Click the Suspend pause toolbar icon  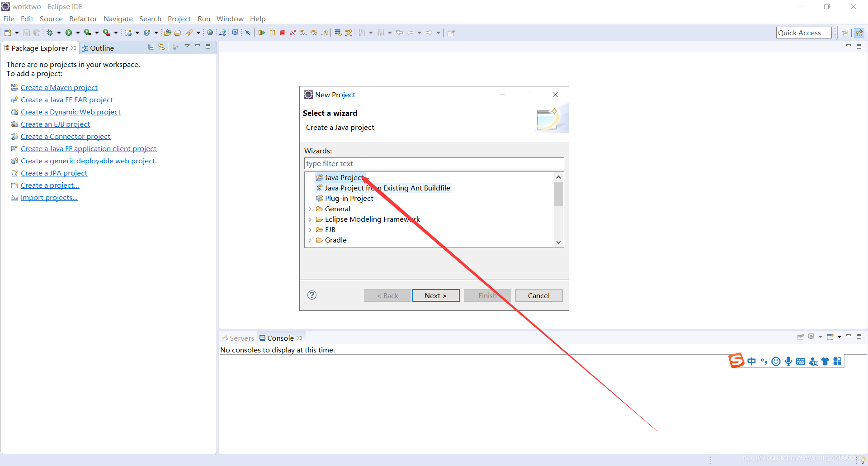[x=272, y=33]
